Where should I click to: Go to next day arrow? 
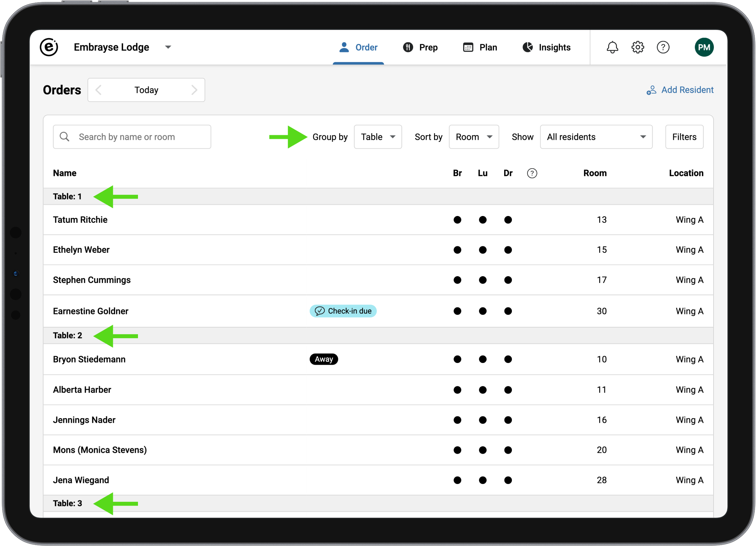(x=194, y=90)
